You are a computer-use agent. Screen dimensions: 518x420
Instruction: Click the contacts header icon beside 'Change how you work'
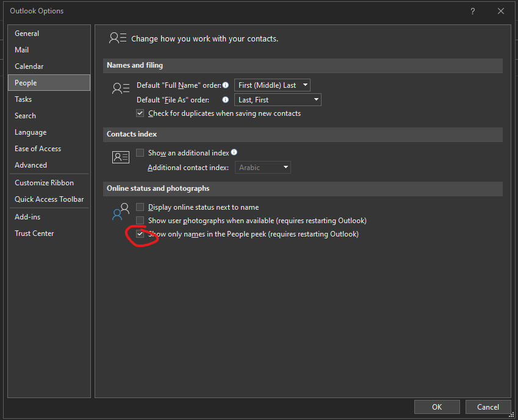tap(118, 38)
